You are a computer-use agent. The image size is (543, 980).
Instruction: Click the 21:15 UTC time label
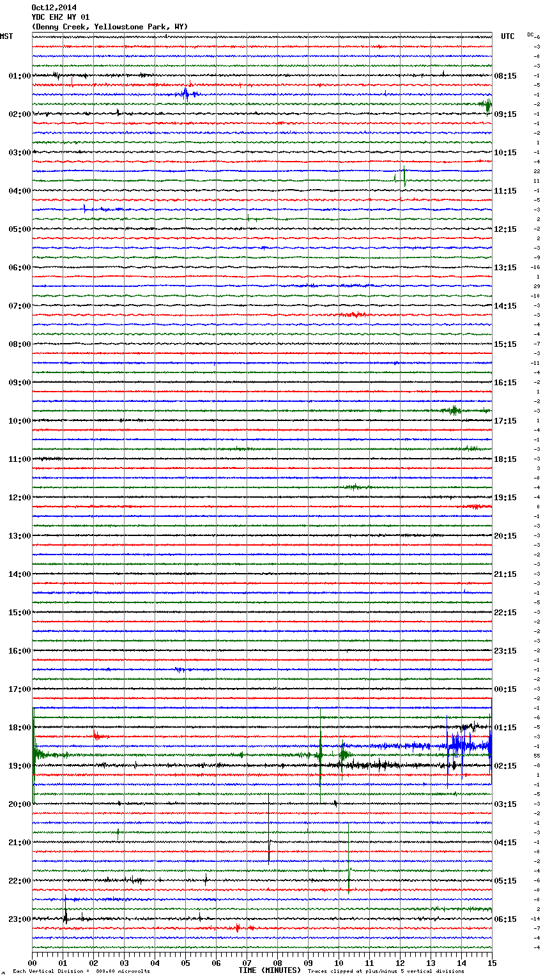pyautogui.click(x=505, y=574)
